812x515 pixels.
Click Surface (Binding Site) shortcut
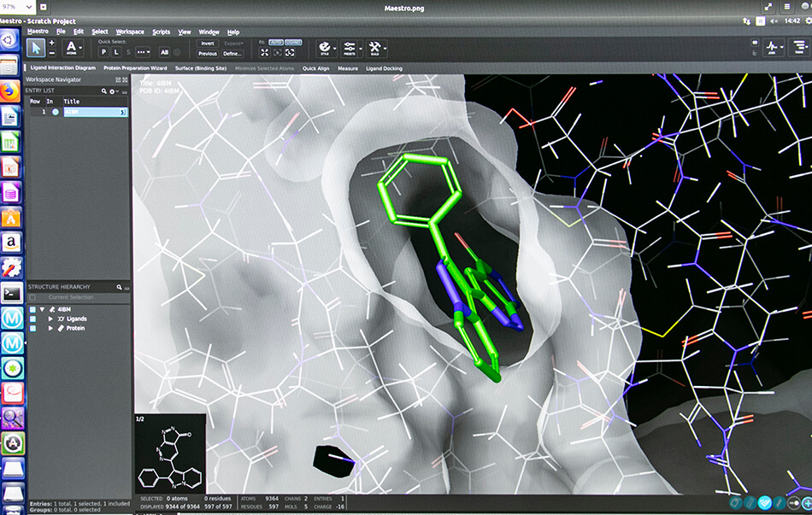(x=201, y=67)
